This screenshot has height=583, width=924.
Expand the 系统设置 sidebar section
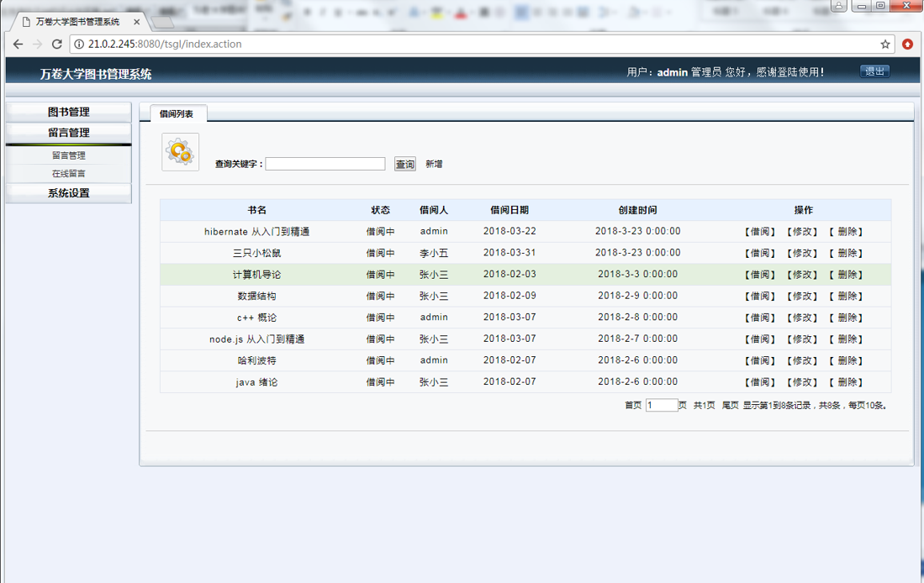(68, 193)
